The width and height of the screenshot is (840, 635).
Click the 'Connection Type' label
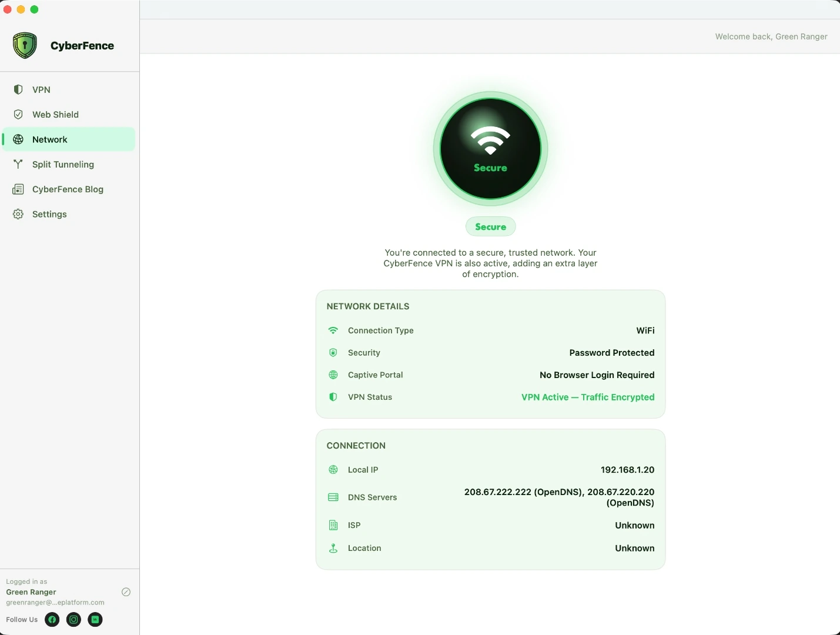pos(381,330)
